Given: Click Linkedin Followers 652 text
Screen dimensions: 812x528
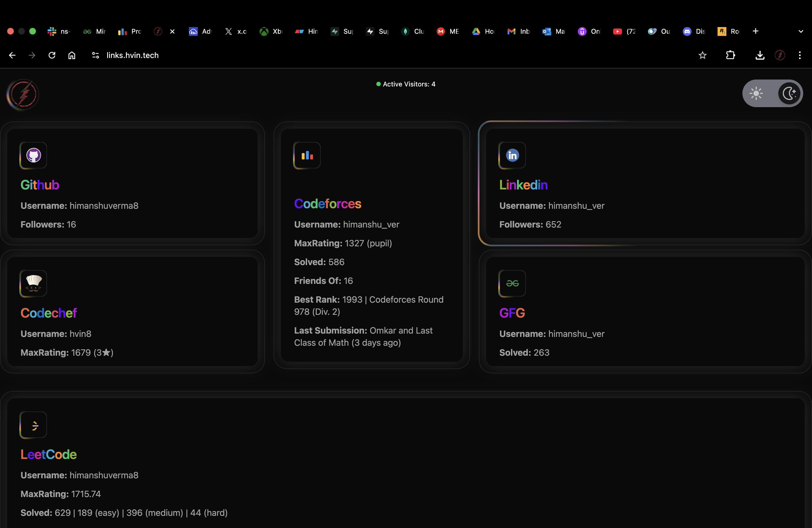Looking at the screenshot, I should (530, 225).
